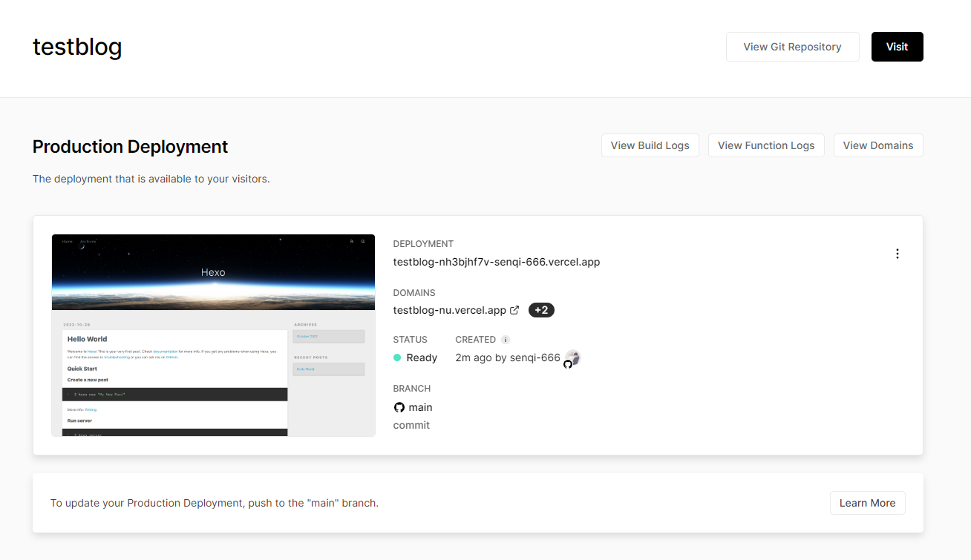Click the "2m ago by senqi-666" text
This screenshot has width=971, height=560.
(508, 358)
